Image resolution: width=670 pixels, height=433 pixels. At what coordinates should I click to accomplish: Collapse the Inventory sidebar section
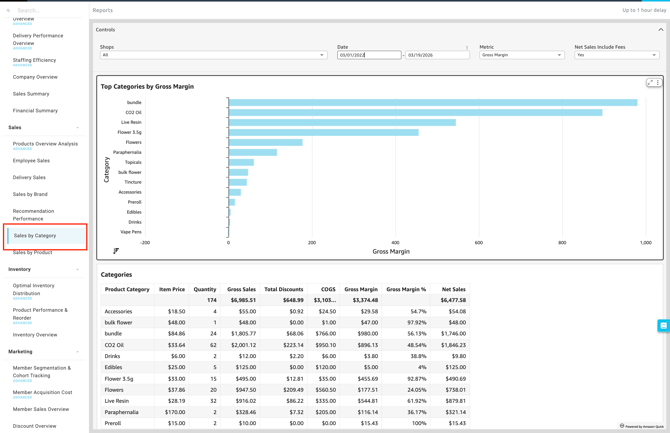point(78,269)
